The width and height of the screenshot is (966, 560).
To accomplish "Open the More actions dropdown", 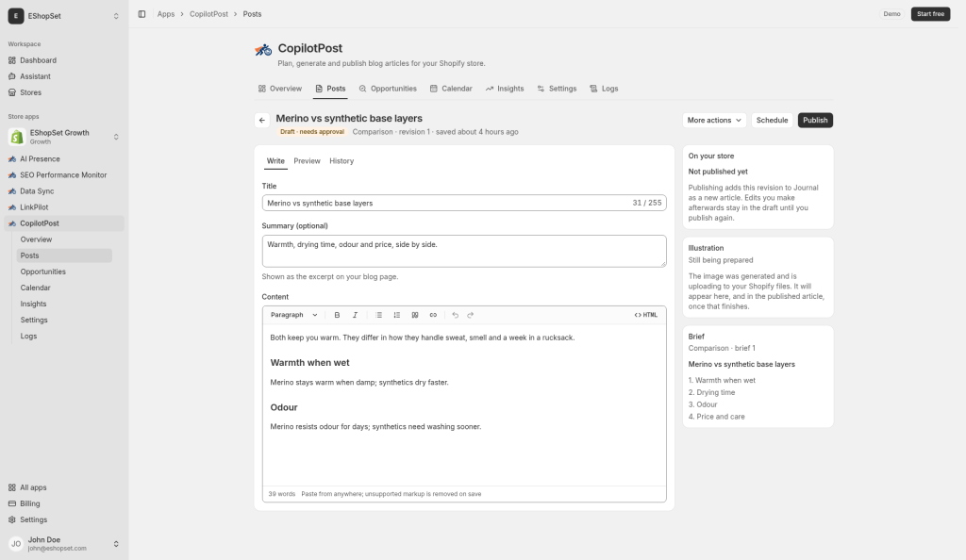I will (714, 121).
